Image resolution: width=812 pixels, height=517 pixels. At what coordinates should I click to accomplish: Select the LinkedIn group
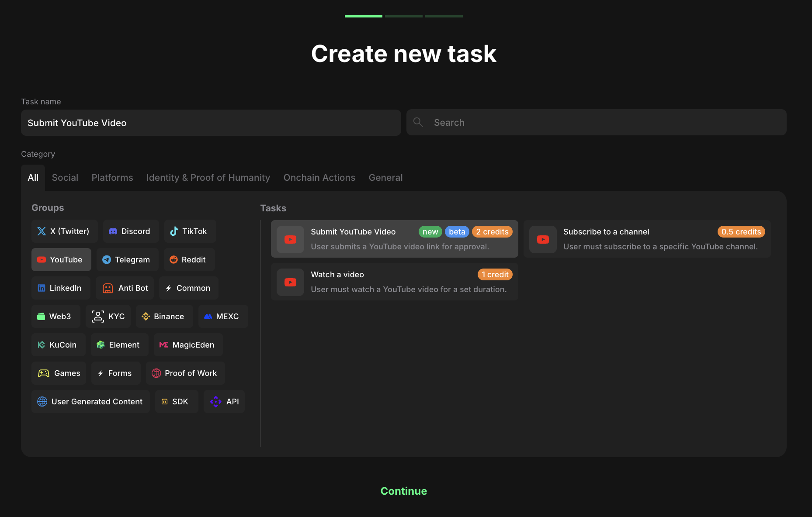tap(61, 288)
